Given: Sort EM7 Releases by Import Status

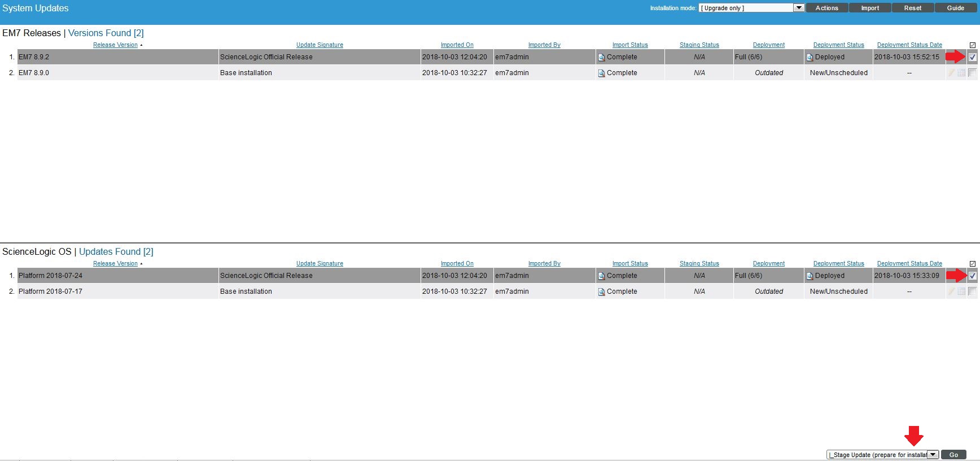Looking at the screenshot, I should 630,45.
